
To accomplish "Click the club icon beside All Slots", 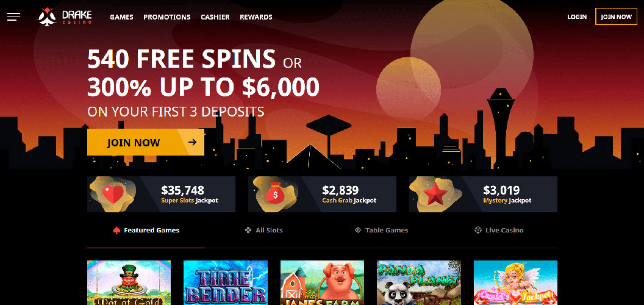I will 248,230.
